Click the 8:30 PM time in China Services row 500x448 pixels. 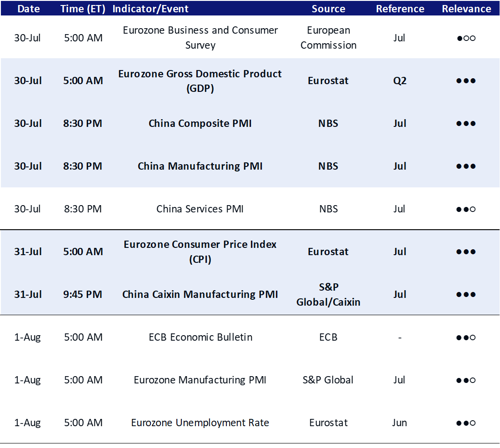click(83, 209)
